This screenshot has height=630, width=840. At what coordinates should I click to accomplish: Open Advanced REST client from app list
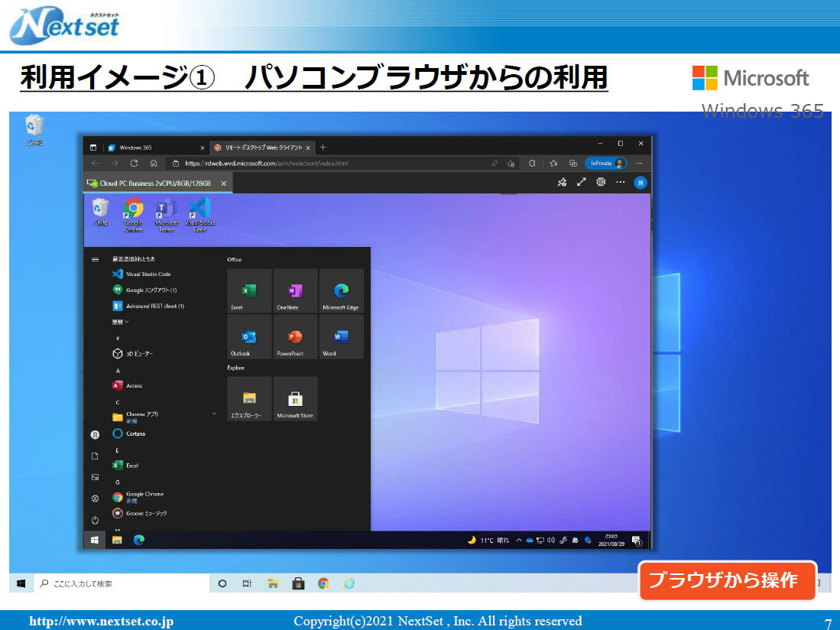pyautogui.click(x=148, y=306)
